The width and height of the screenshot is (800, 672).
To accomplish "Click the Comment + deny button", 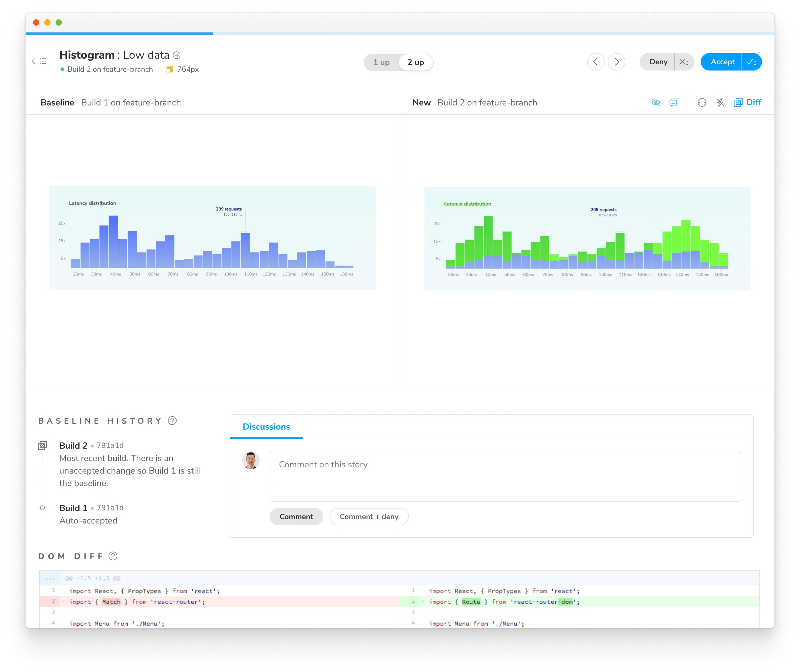I will point(369,516).
